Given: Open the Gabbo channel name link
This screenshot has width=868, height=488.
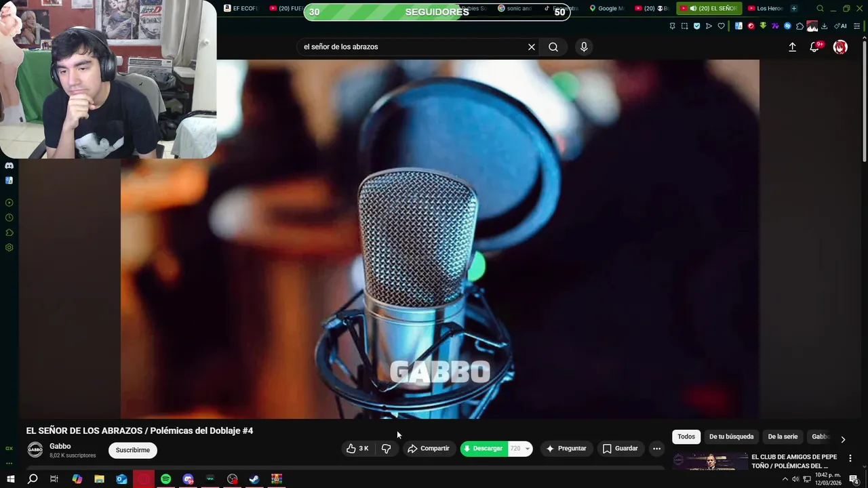Looking at the screenshot, I should click(x=60, y=446).
